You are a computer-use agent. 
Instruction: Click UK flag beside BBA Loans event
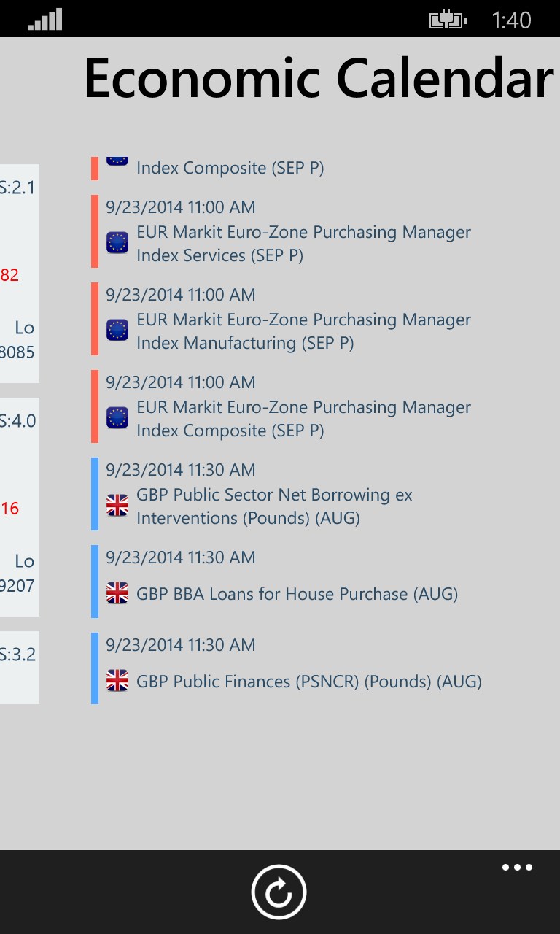[117, 593]
